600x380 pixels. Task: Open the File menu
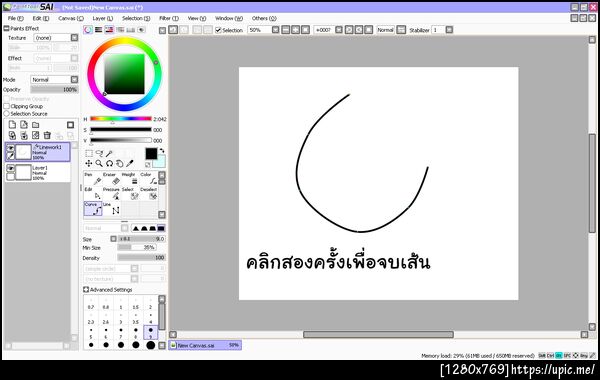pos(16,18)
